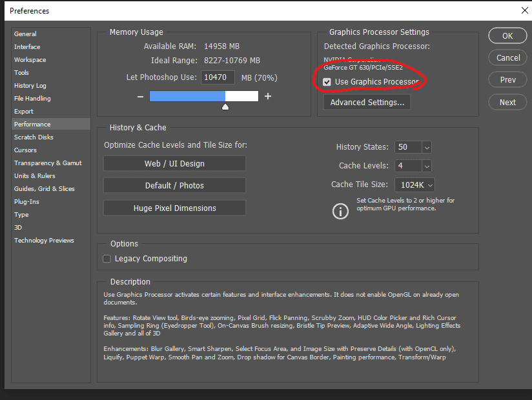Click the memory usage slider handle
The image size is (532, 400).
225,106
